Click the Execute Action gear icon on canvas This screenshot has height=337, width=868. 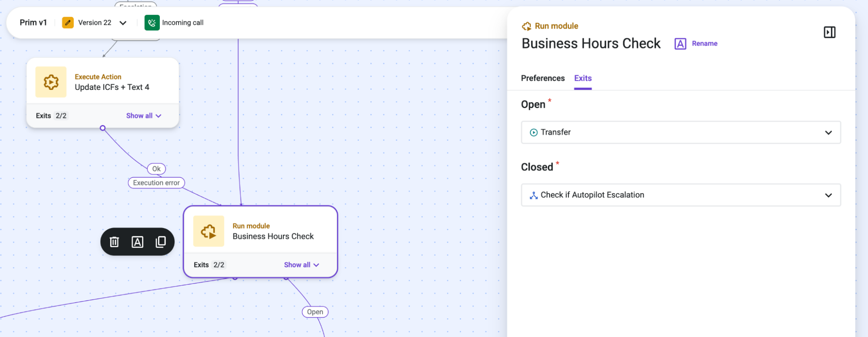[x=51, y=82]
